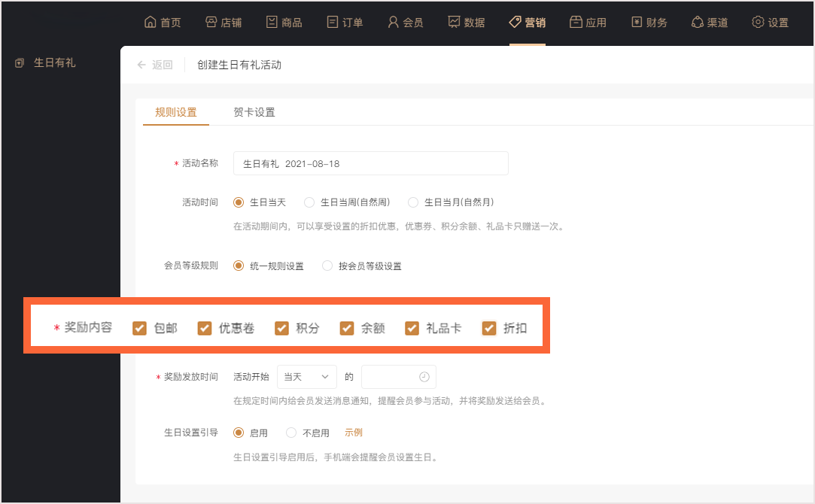Switch to the 贺卡设置 tab
The image size is (815, 504).
[254, 112]
